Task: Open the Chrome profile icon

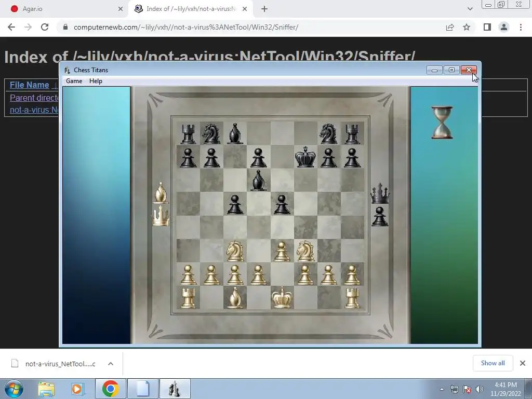Action: click(504, 27)
